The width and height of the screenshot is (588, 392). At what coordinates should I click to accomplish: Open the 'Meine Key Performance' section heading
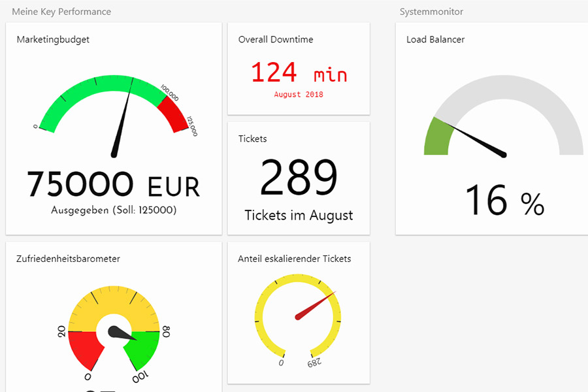(61, 12)
